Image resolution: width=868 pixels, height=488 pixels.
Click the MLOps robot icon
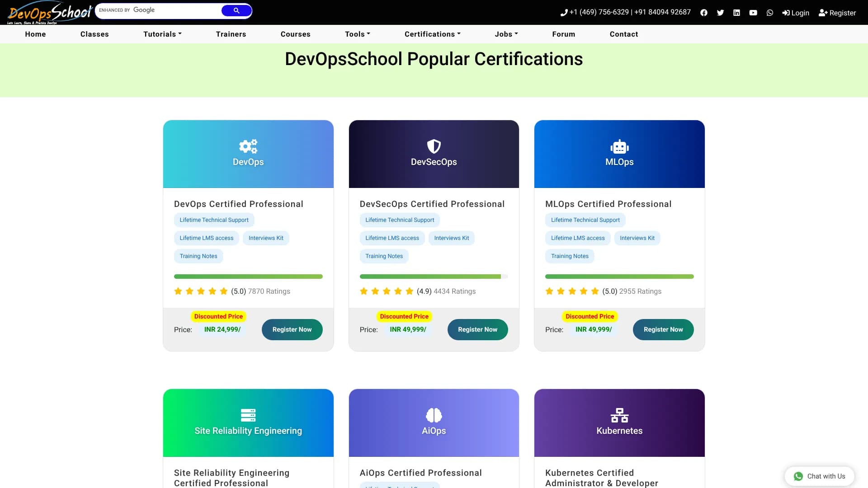(619, 146)
